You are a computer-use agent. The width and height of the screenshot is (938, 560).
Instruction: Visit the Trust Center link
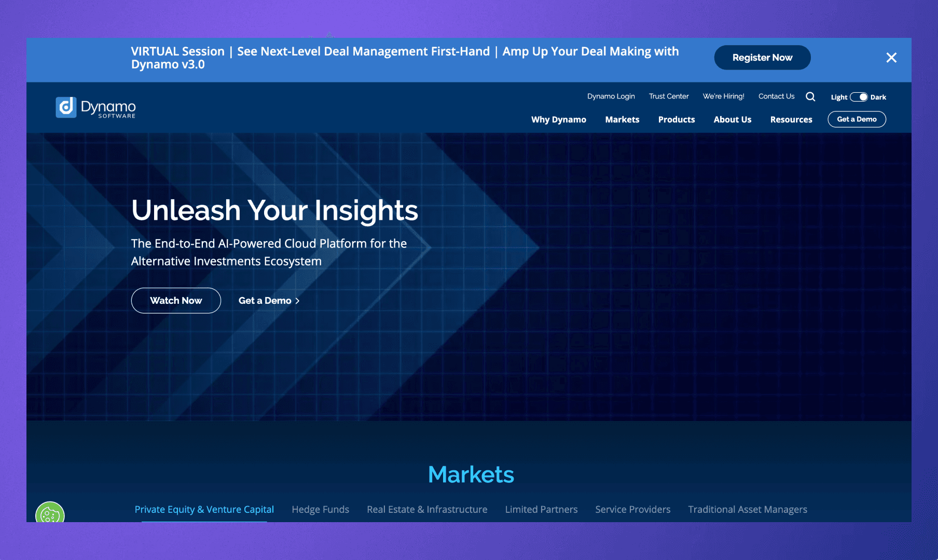click(x=669, y=96)
